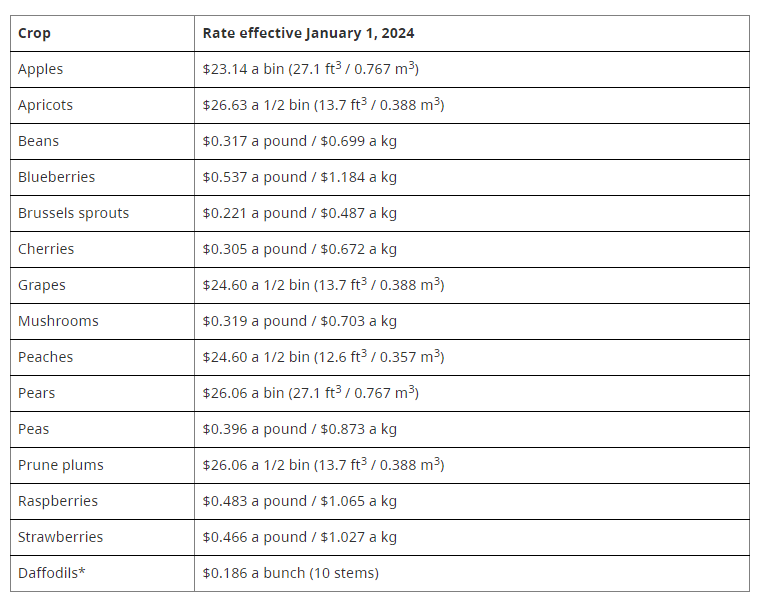This screenshot has height=606, width=758.
Task: Select the Raspberries crop cell
Action: [58, 501]
